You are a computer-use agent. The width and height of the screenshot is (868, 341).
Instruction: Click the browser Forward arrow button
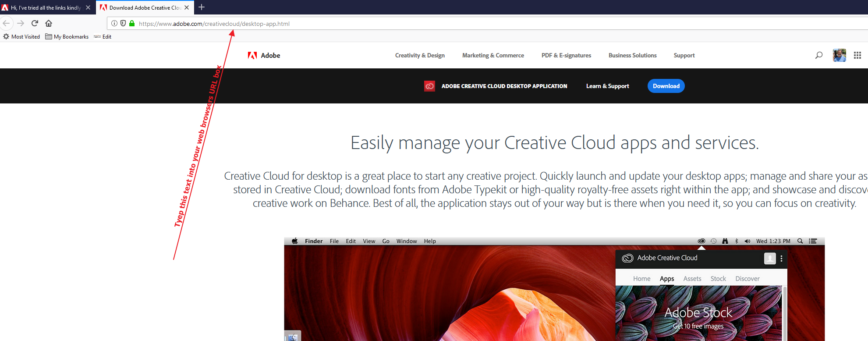coord(21,23)
